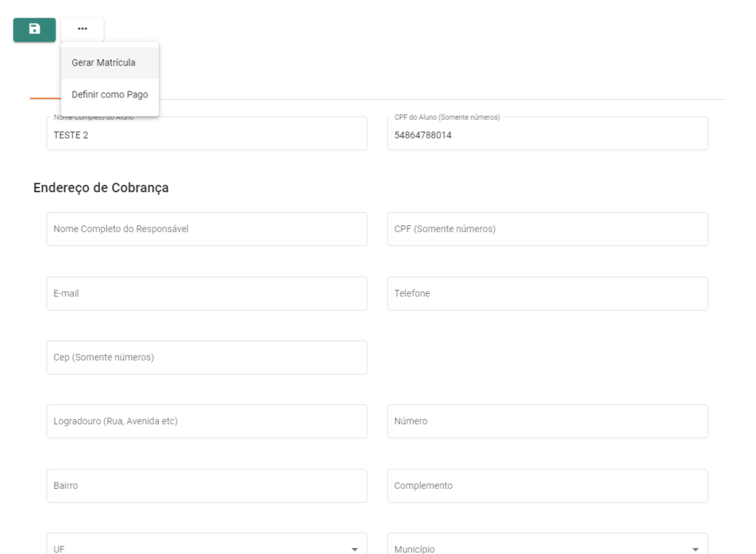Click the Complemento input field
The image size is (756, 554).
(x=546, y=485)
